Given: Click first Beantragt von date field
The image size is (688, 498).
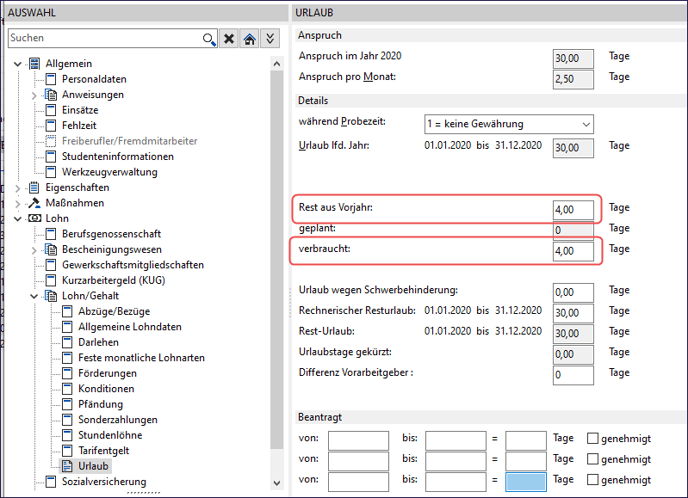Looking at the screenshot, I should click(358, 440).
